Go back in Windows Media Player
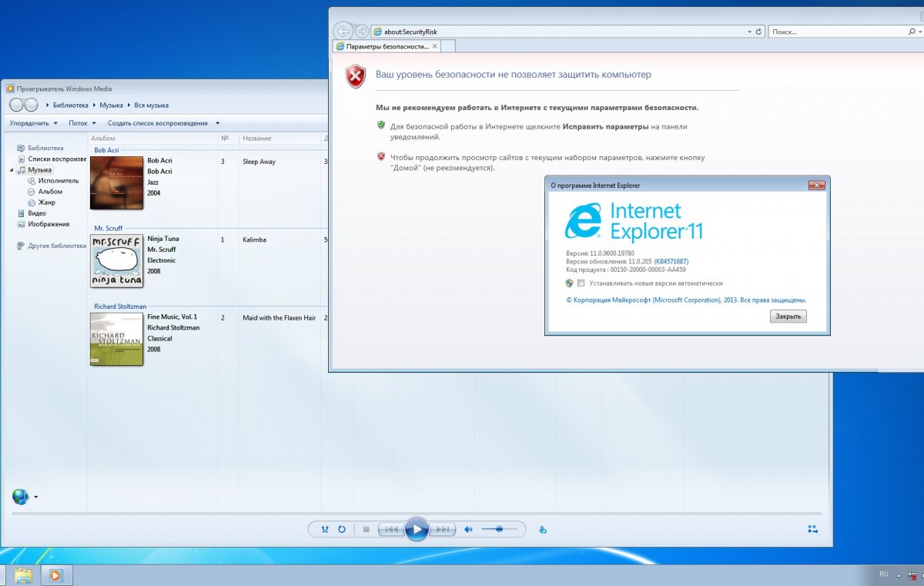This screenshot has width=924, height=586. point(17,105)
